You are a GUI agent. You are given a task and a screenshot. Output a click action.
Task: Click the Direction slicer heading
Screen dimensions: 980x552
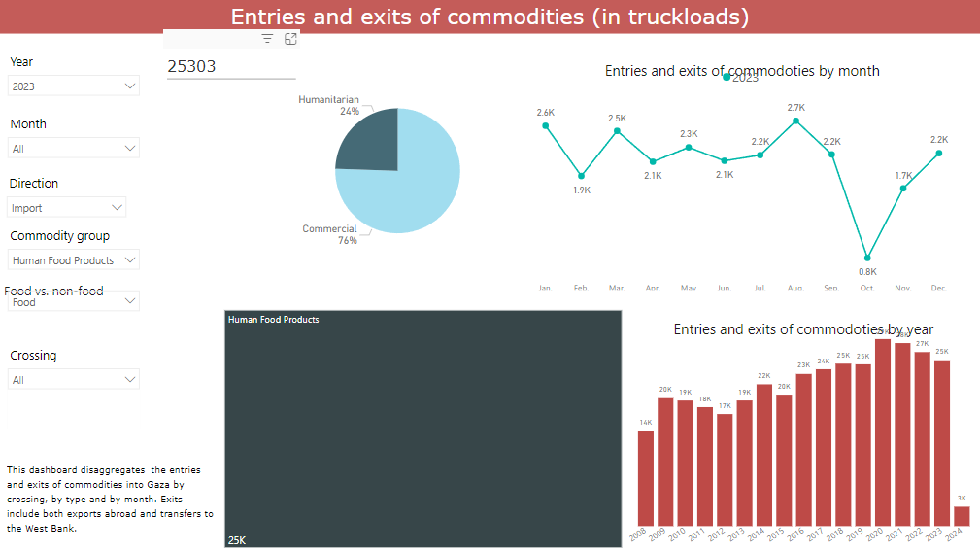tap(34, 183)
